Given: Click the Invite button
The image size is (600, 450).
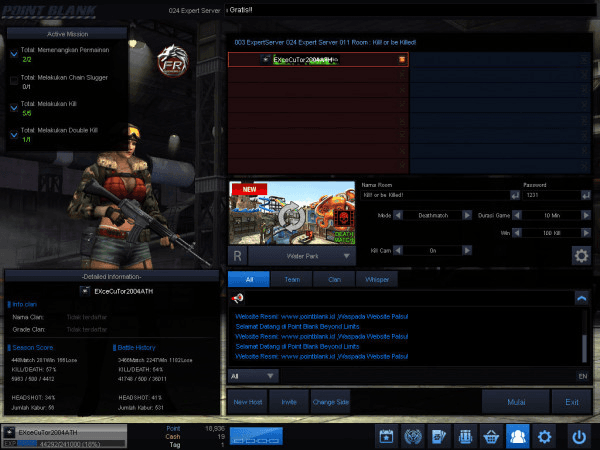Looking at the screenshot, I should tap(289, 402).
